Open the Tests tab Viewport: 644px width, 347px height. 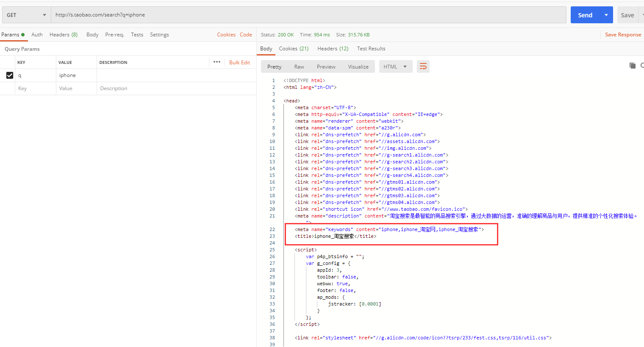click(x=137, y=35)
